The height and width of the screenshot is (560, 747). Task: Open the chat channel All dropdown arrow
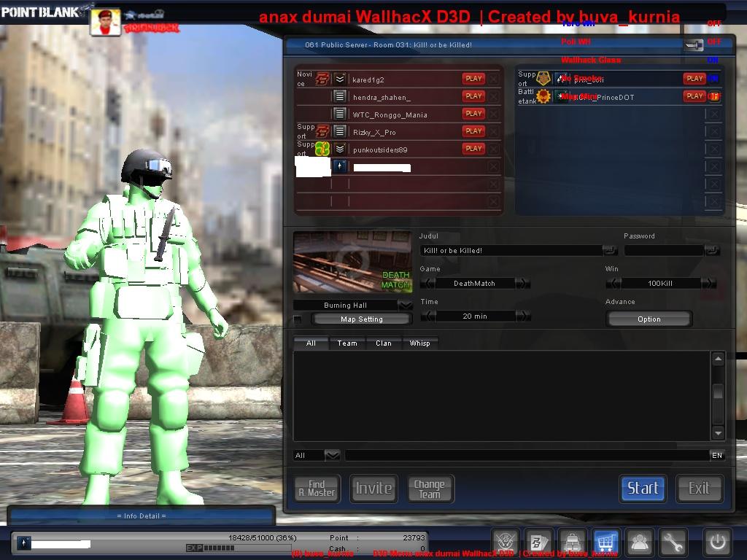[x=332, y=455]
